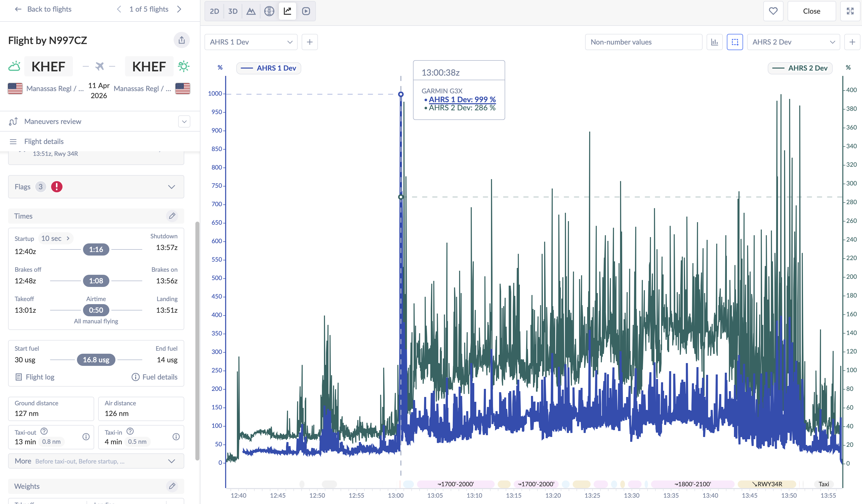This screenshot has height=504, width=862.
Task: Switch to 3D map view
Action: pyautogui.click(x=233, y=11)
